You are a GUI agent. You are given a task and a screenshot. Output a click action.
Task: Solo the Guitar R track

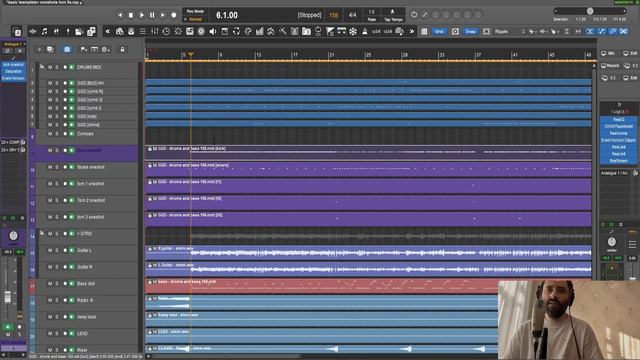coord(57,267)
